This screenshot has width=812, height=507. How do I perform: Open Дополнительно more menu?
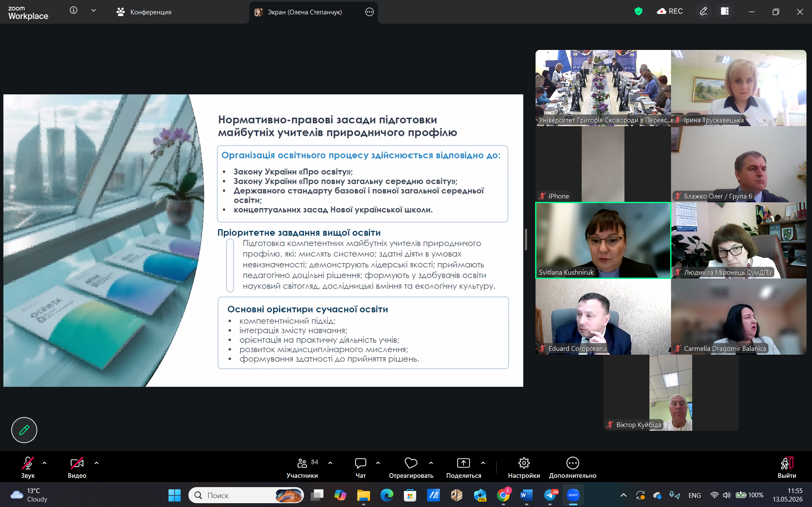tap(573, 468)
